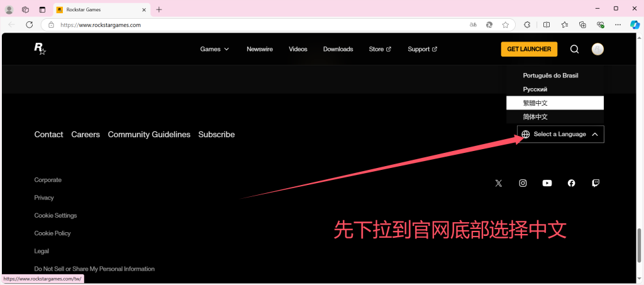Expand the Games dropdown menu
This screenshot has height=285, width=644.
(214, 49)
